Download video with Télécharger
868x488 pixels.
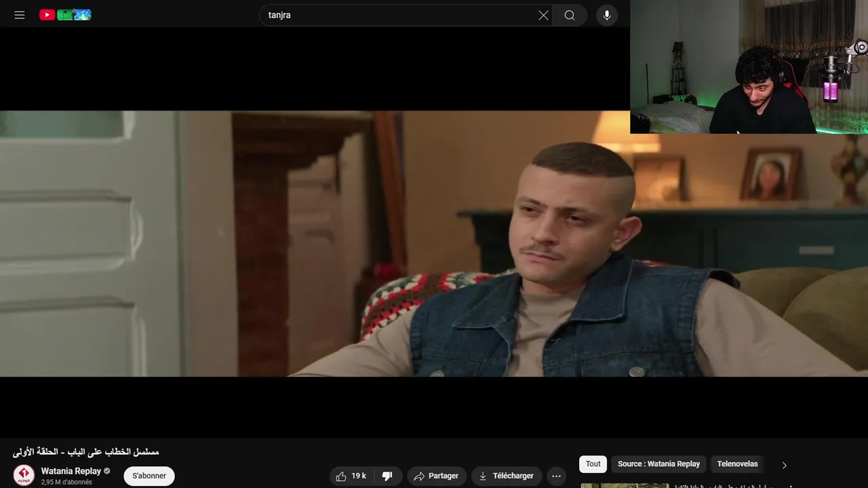(x=507, y=476)
